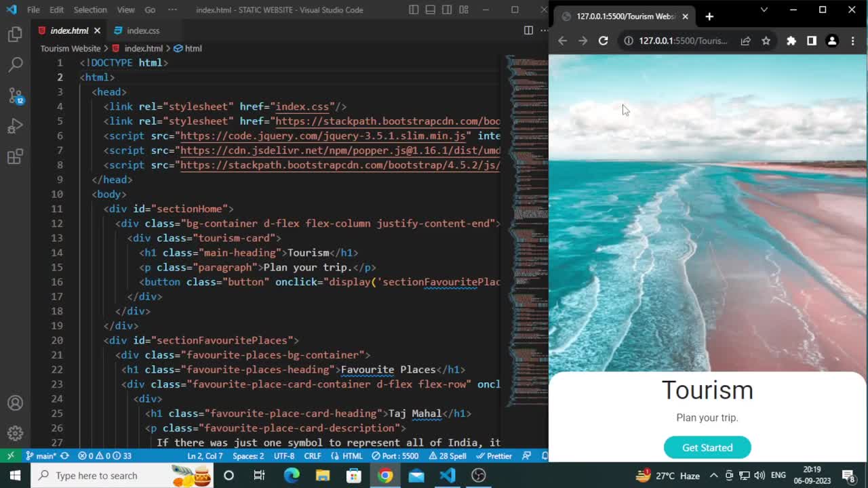Open the Search view in VS Code

15,65
